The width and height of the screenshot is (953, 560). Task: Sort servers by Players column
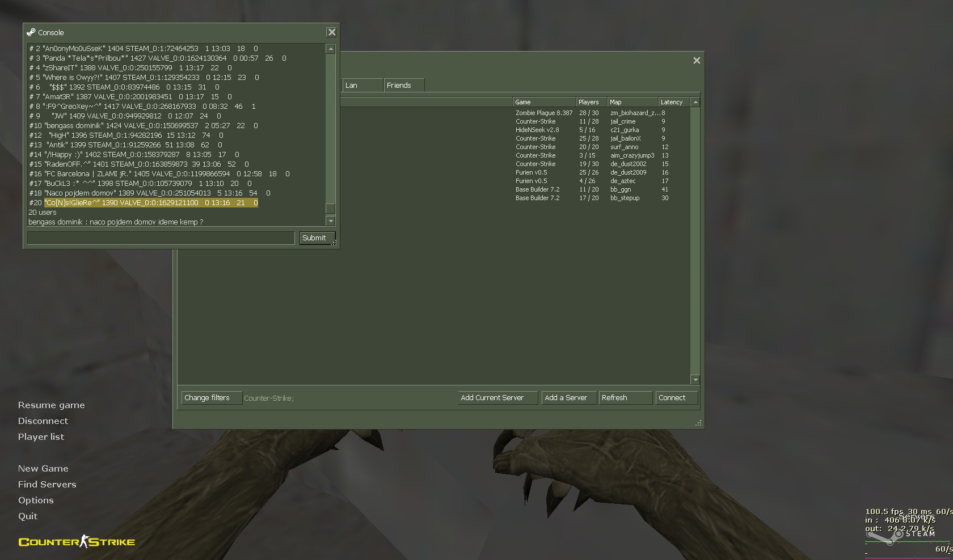click(x=592, y=102)
